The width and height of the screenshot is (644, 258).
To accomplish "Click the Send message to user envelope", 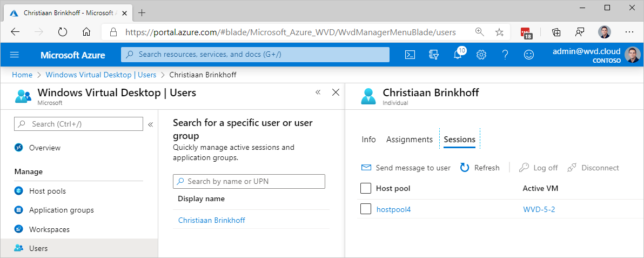I will click(366, 168).
